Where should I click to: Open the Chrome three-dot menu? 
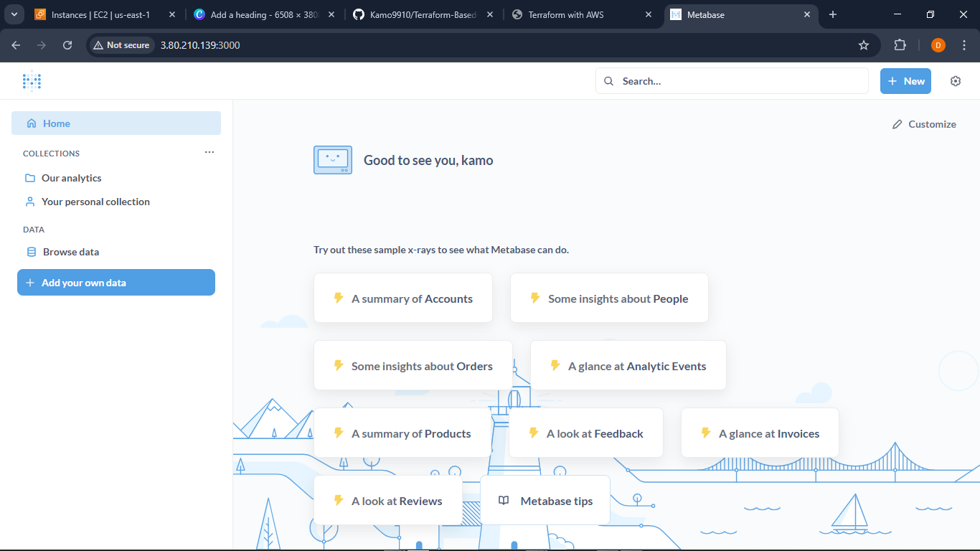click(x=963, y=45)
